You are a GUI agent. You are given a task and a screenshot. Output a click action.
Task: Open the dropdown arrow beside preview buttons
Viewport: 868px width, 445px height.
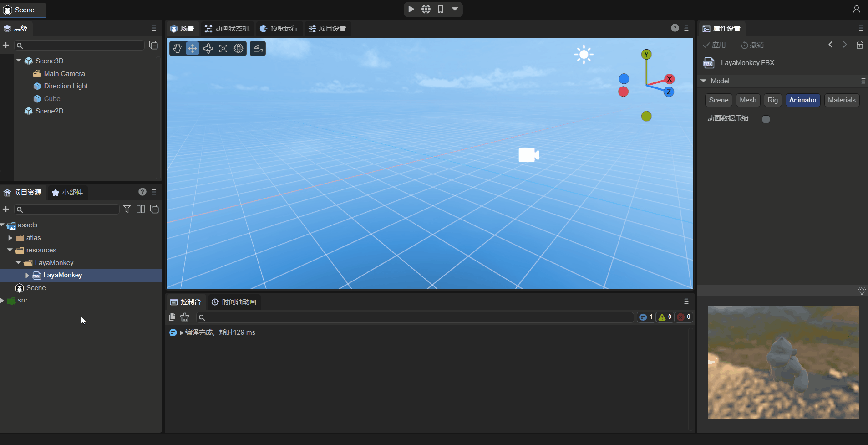pyautogui.click(x=455, y=9)
